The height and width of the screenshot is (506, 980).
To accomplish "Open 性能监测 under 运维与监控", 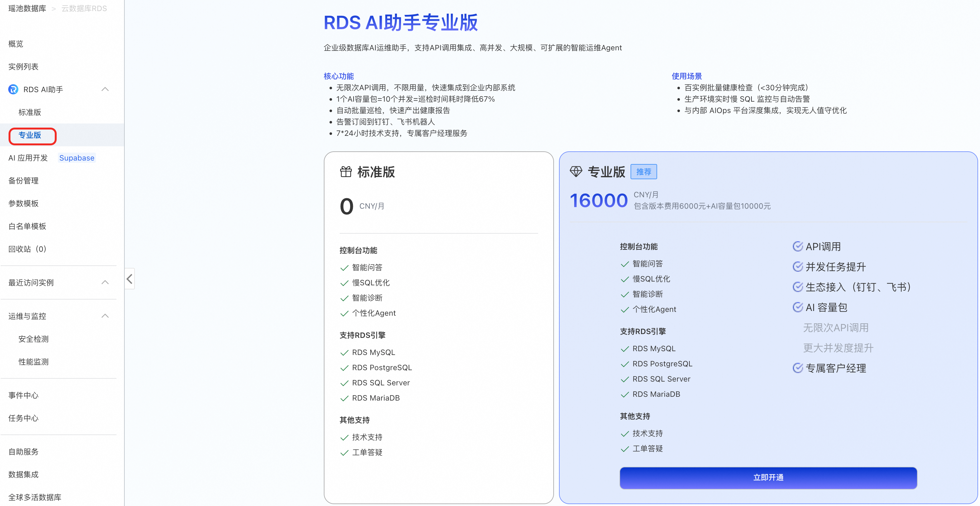I will 34,362.
